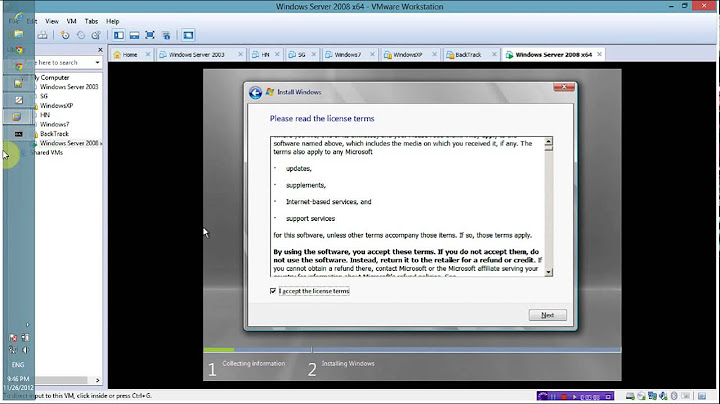Close the library sidebar panel
Viewport: 720px width, 404px height.
[100, 50]
